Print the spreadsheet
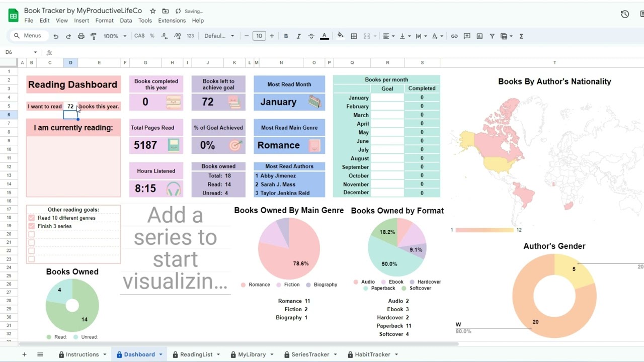644x362 pixels. coord(81,36)
